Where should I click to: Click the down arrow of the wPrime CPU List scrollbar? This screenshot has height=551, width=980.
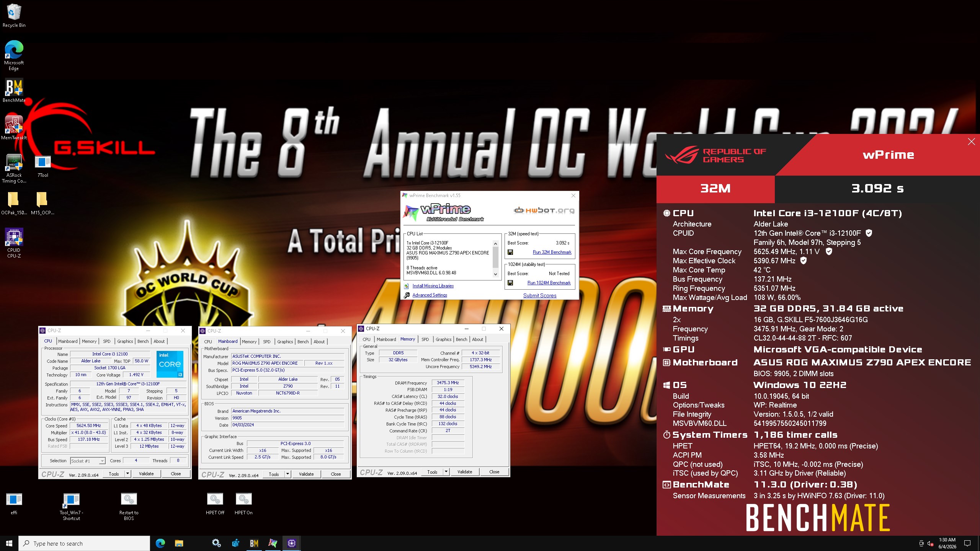(495, 274)
